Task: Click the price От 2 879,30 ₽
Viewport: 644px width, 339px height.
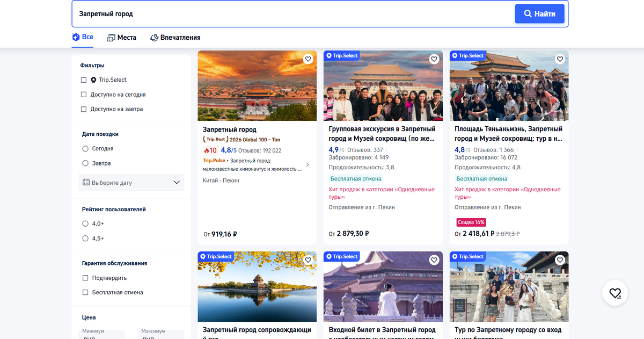Action: [x=349, y=234]
